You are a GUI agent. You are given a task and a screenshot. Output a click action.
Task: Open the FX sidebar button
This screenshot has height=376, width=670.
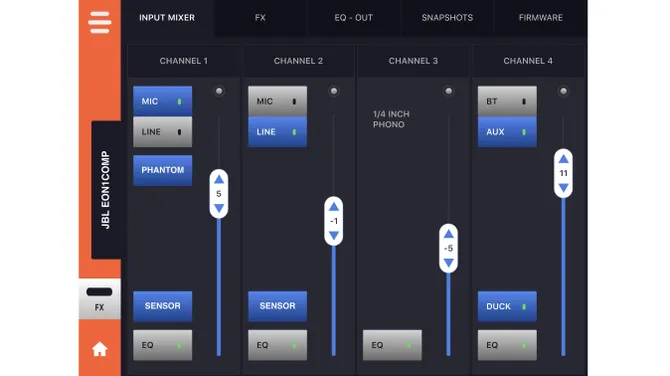point(100,299)
